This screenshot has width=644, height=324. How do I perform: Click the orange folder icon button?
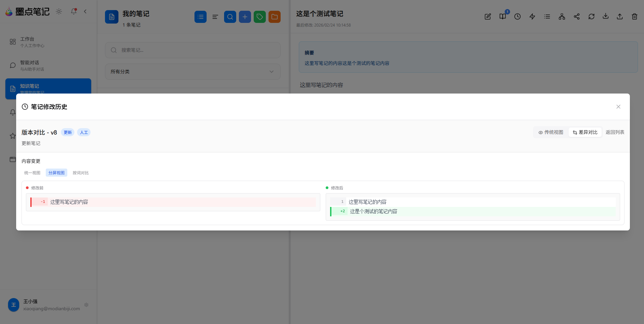[274, 17]
